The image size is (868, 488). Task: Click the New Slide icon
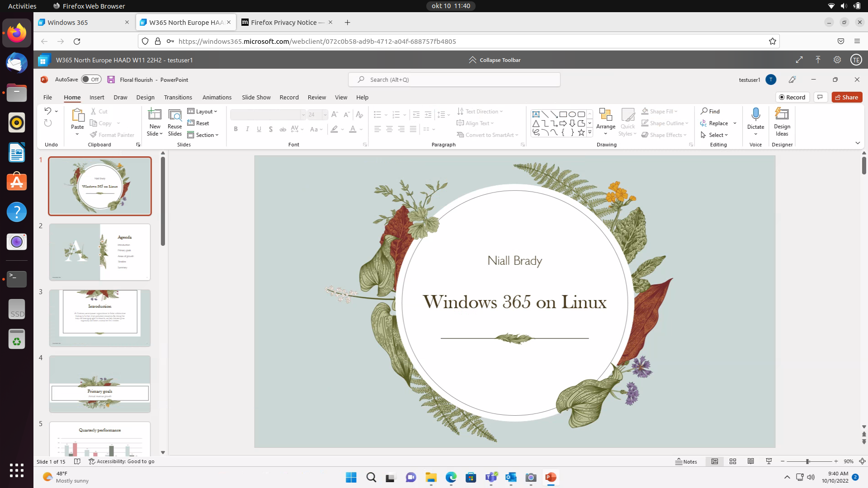tap(155, 114)
